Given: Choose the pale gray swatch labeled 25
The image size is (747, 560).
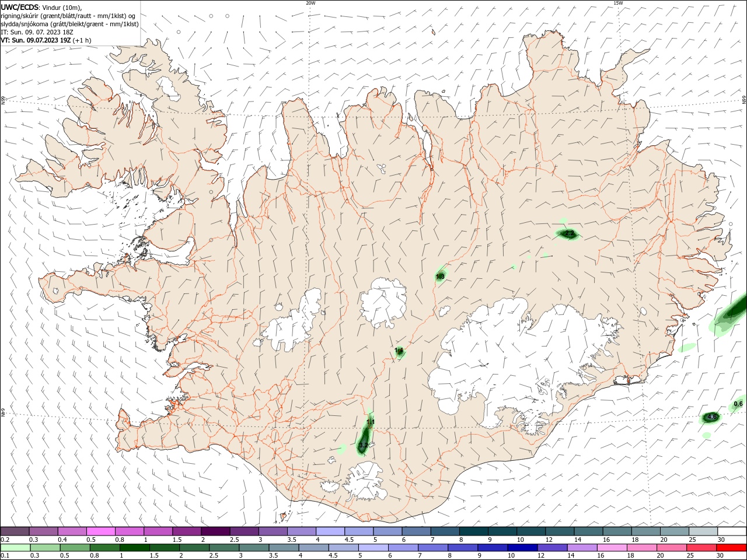Looking at the screenshot, I should [703, 531].
